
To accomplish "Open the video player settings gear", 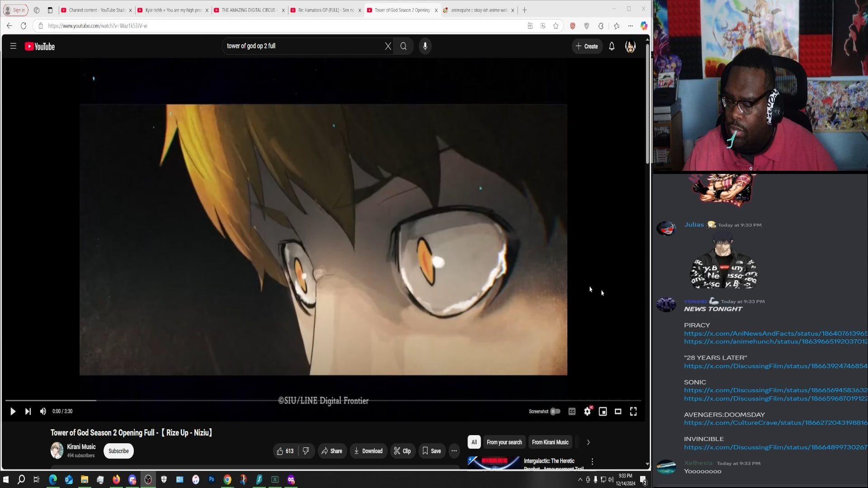I will pos(587,411).
